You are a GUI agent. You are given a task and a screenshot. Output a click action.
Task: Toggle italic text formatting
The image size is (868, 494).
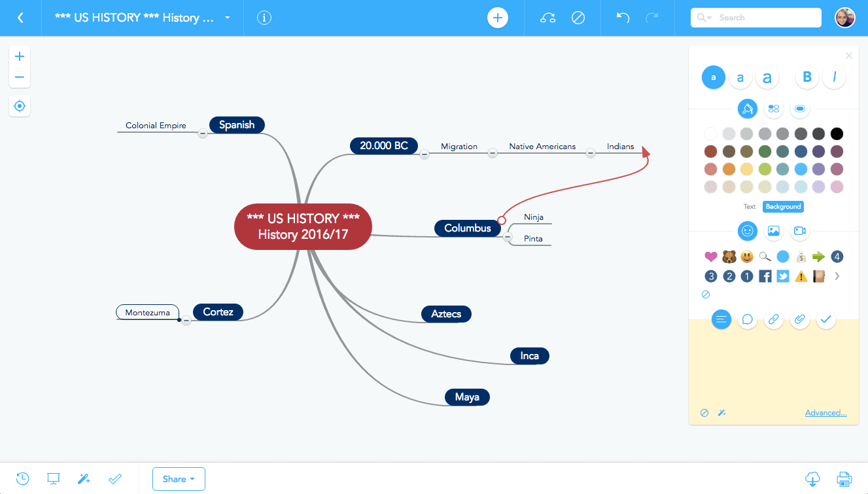tap(834, 77)
